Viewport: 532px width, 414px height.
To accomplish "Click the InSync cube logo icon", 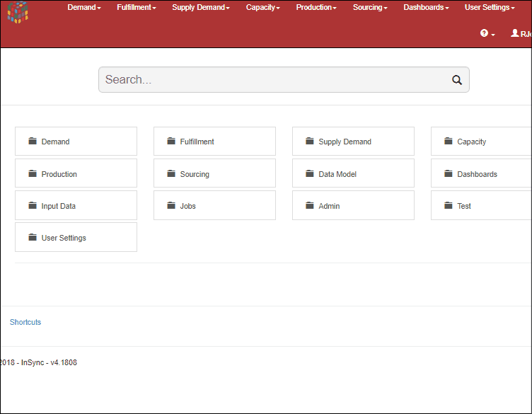I will (x=18, y=12).
